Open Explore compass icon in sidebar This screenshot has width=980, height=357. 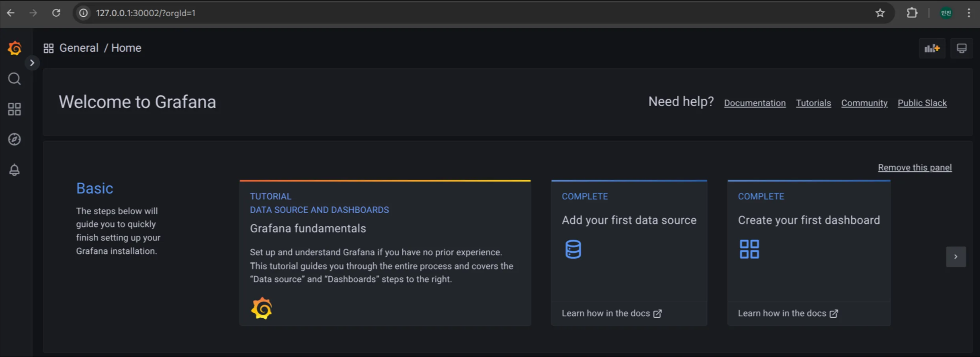[15, 139]
